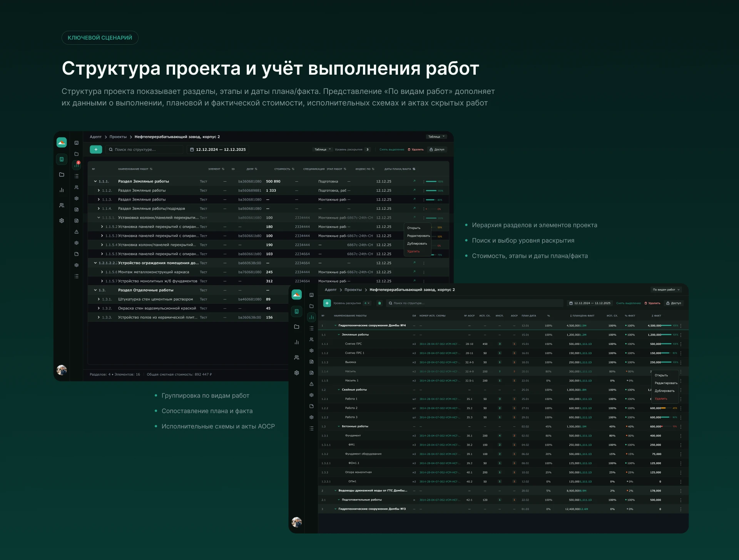Click green document icon beside Уровень раскрытия 4

point(380,303)
